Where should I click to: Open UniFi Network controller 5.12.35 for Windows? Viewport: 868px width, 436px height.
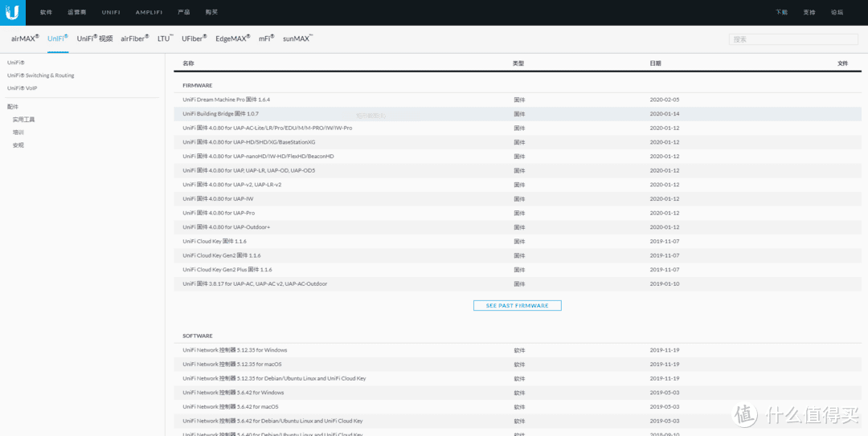pyautogui.click(x=235, y=350)
